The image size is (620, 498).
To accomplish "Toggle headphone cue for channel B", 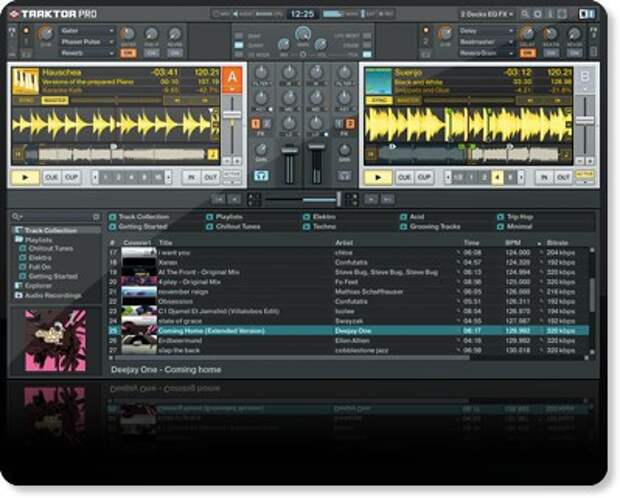I will [x=344, y=175].
